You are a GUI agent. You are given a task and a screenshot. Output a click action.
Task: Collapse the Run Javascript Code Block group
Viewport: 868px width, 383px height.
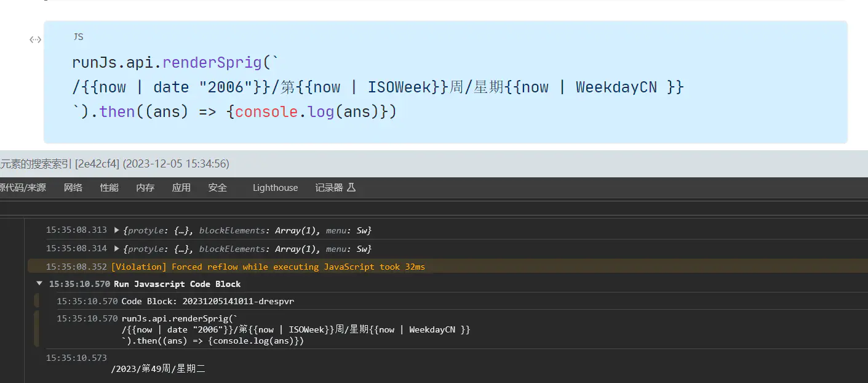(x=39, y=284)
